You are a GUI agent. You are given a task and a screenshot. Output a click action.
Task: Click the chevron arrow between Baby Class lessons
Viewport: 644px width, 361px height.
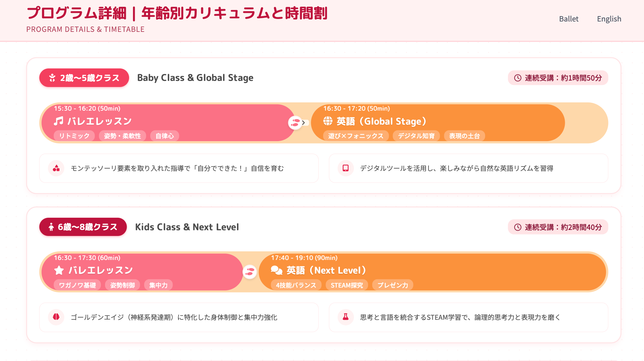tap(303, 123)
